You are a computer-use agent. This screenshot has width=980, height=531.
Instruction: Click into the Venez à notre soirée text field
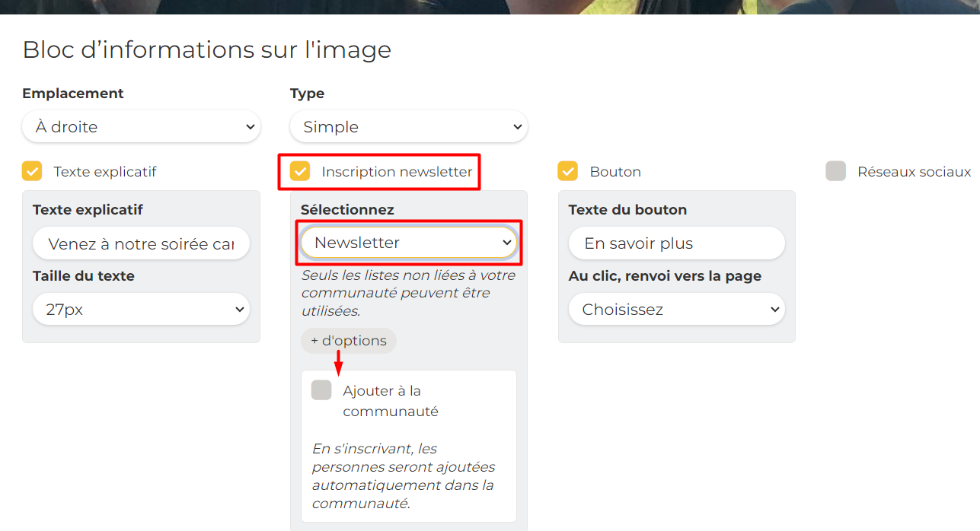pyautogui.click(x=141, y=244)
